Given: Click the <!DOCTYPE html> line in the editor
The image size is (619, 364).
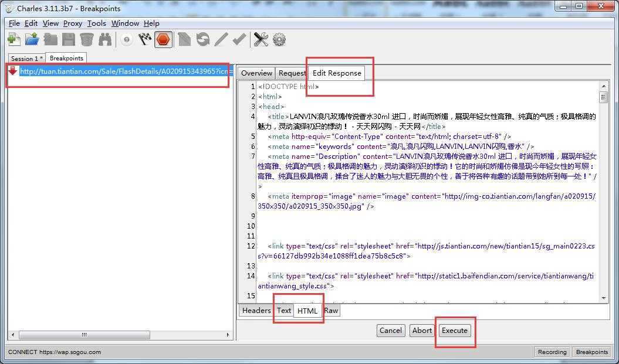Looking at the screenshot, I should coord(289,86).
